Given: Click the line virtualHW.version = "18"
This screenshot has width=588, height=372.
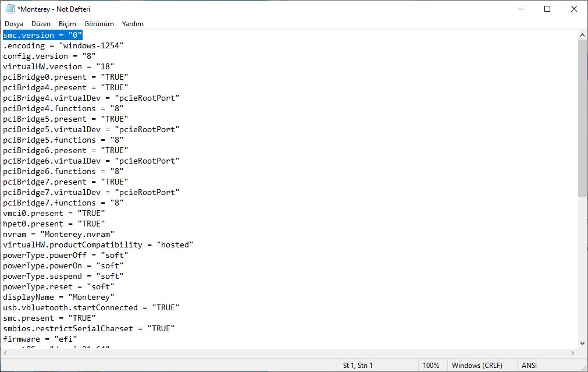Looking at the screenshot, I should pos(59,67).
